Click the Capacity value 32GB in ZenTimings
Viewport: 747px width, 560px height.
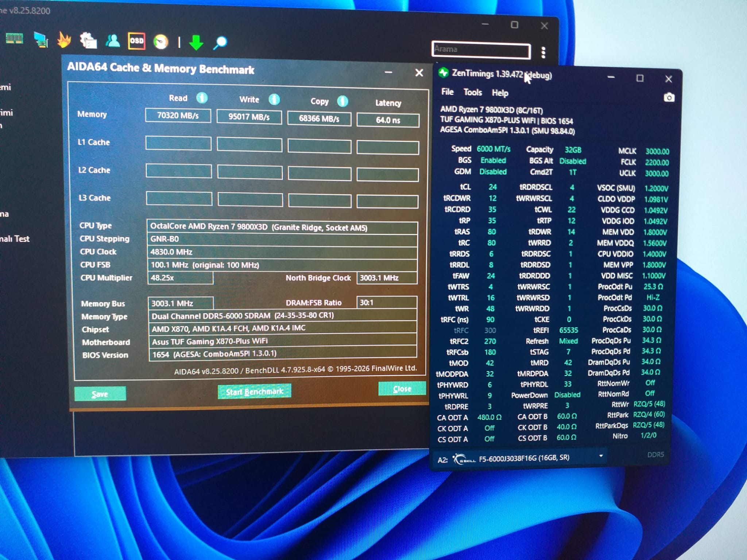pyautogui.click(x=573, y=150)
